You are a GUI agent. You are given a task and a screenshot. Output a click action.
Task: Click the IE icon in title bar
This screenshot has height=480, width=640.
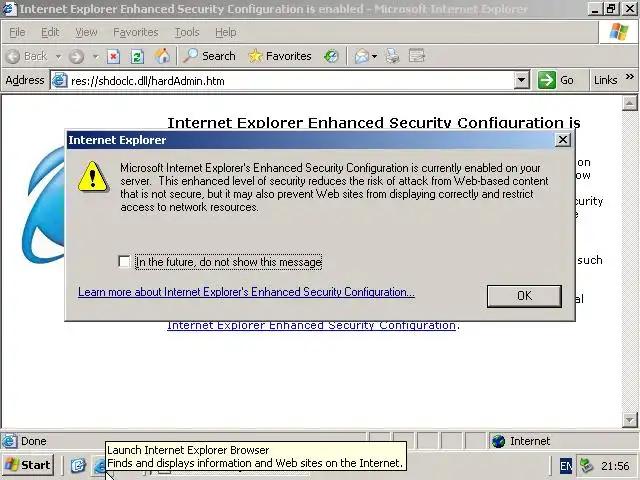(x=9, y=9)
